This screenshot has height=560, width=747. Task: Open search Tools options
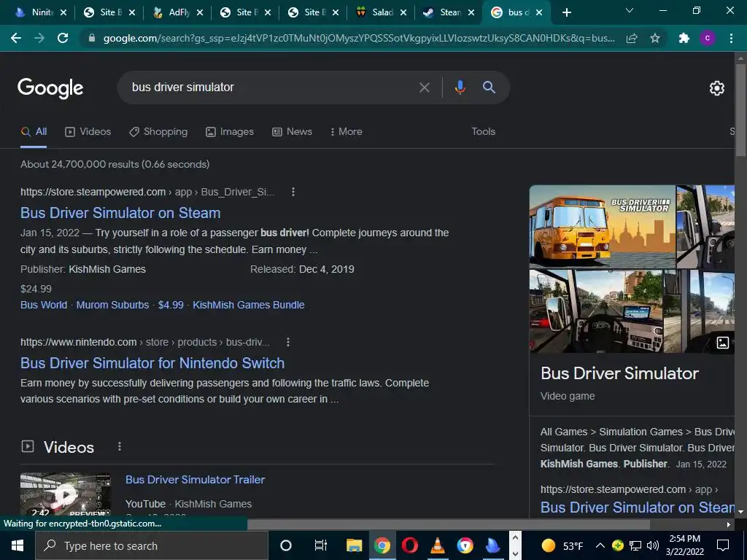pyautogui.click(x=483, y=132)
